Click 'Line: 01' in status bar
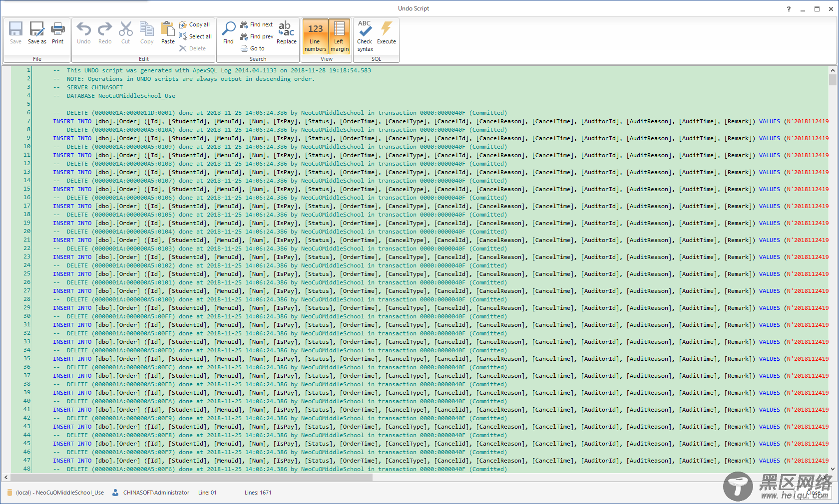This screenshot has height=504, width=839. pos(207,493)
